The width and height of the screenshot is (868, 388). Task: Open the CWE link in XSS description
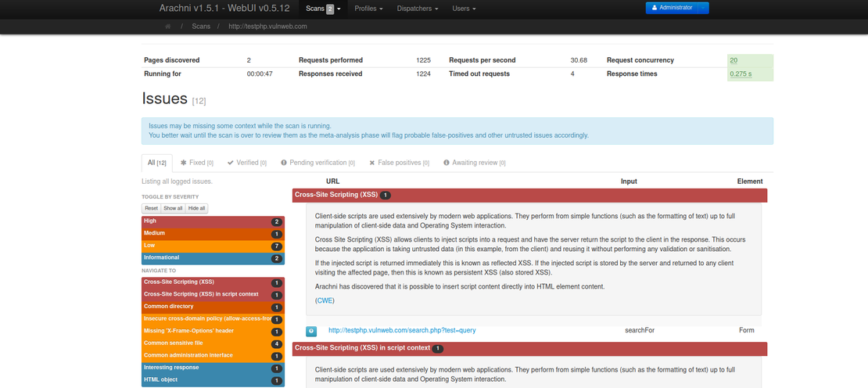(324, 300)
